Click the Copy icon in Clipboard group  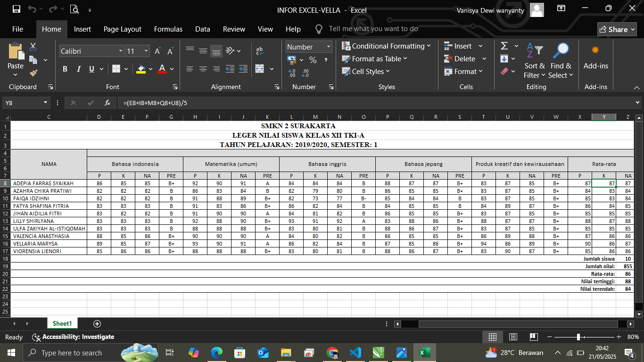pos(33,60)
